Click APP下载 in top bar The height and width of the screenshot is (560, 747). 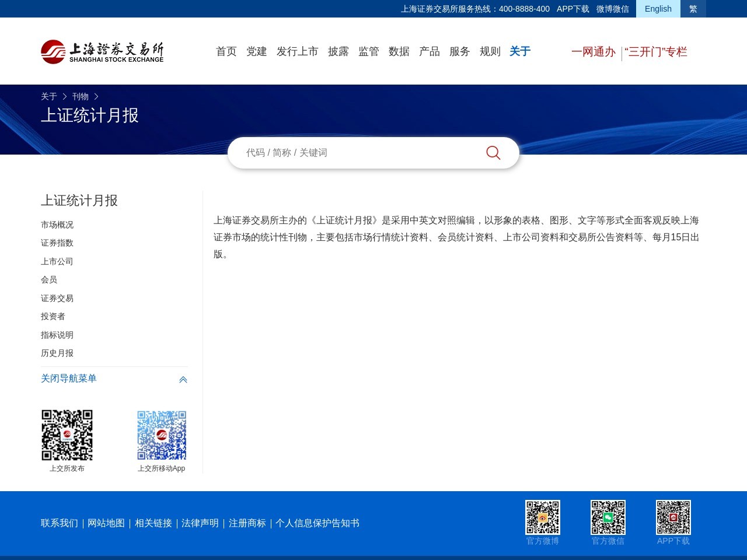click(x=573, y=9)
